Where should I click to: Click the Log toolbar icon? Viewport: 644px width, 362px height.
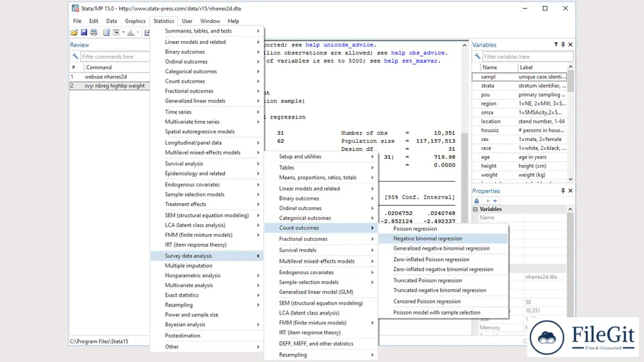point(106,33)
